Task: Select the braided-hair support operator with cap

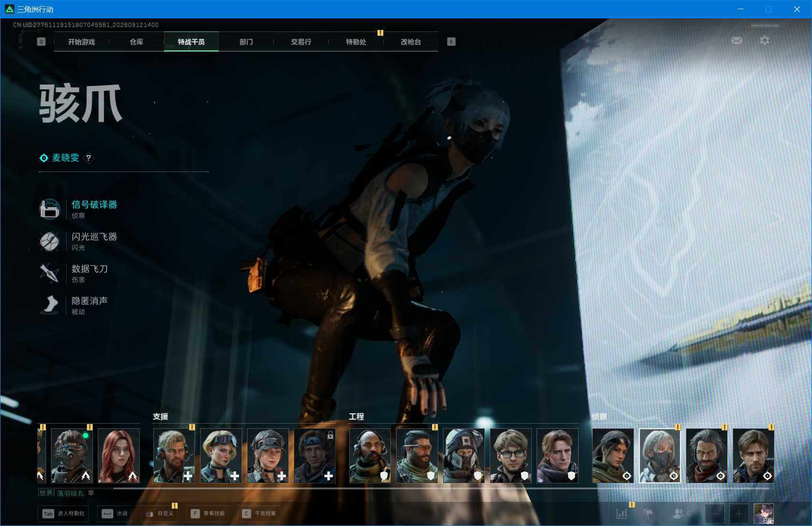Action: point(268,455)
